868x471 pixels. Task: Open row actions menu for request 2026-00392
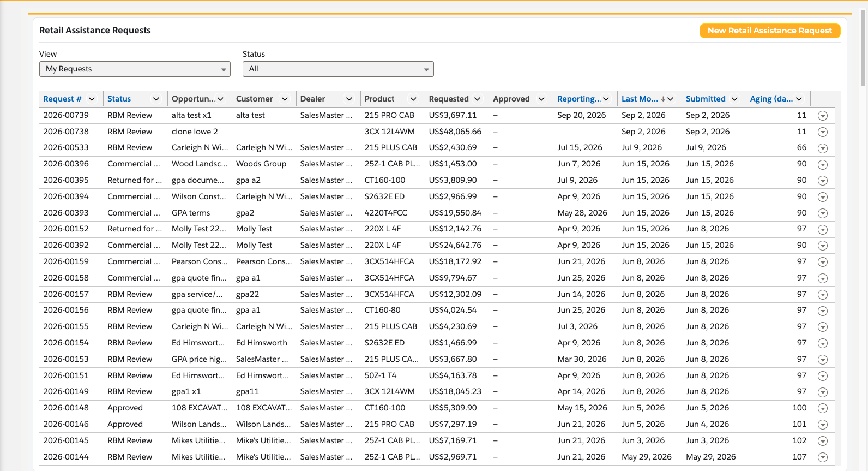823,246
